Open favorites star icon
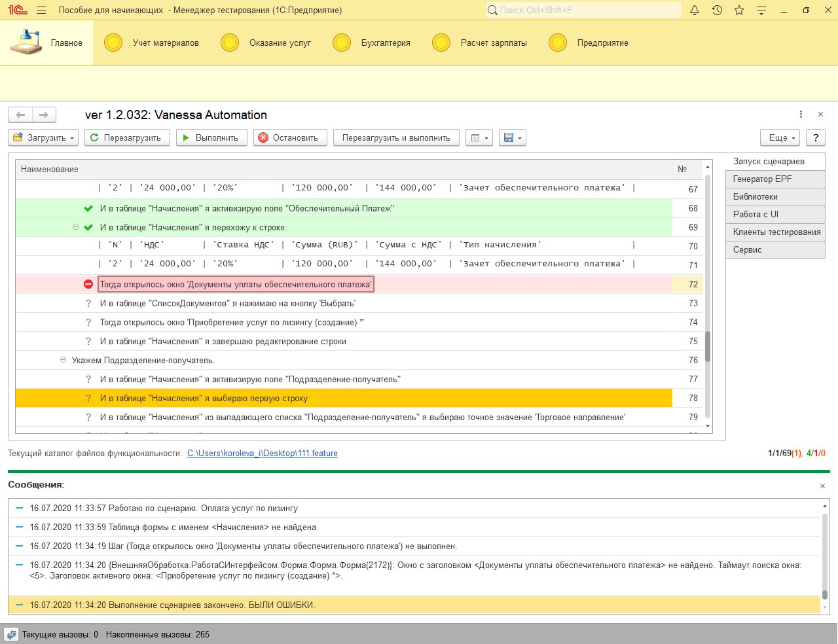 (739, 10)
